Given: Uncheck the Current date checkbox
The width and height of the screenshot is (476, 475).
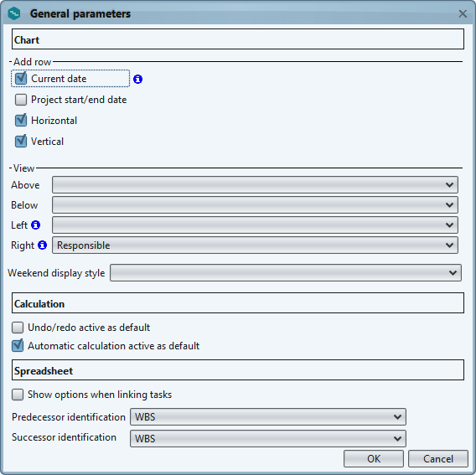Looking at the screenshot, I should tap(21, 79).
